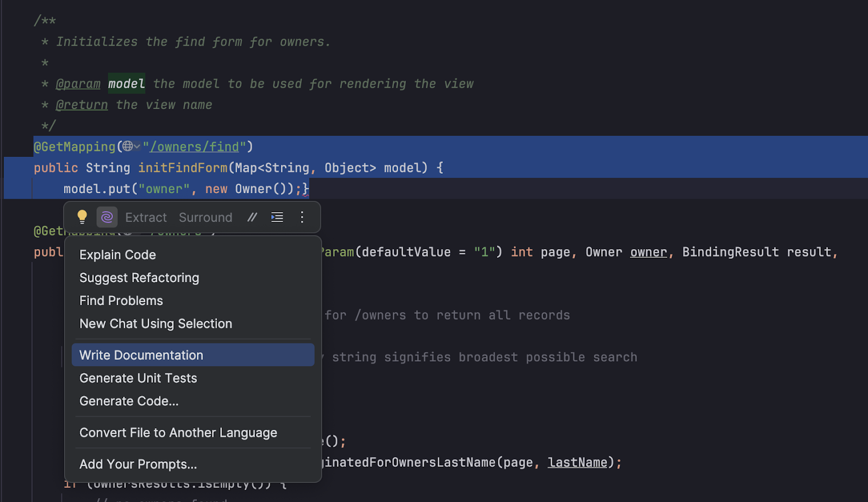The image size is (868, 502).
Task: Click the "Initializes the find form" comment line
Action: [x=194, y=42]
